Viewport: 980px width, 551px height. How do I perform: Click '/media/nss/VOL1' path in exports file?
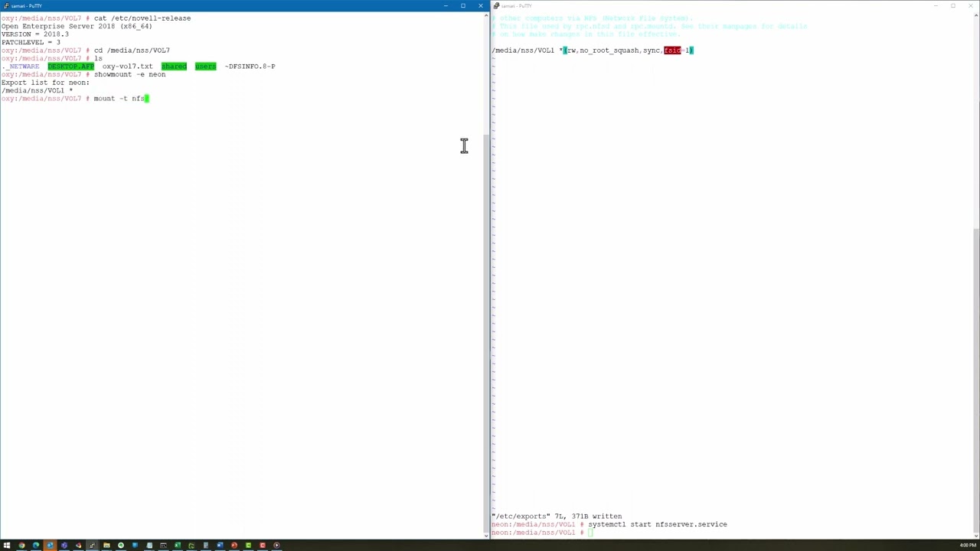pyautogui.click(x=523, y=51)
